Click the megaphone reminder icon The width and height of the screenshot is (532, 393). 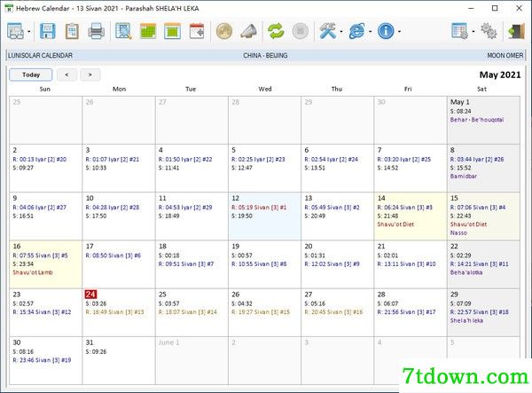tap(248, 31)
